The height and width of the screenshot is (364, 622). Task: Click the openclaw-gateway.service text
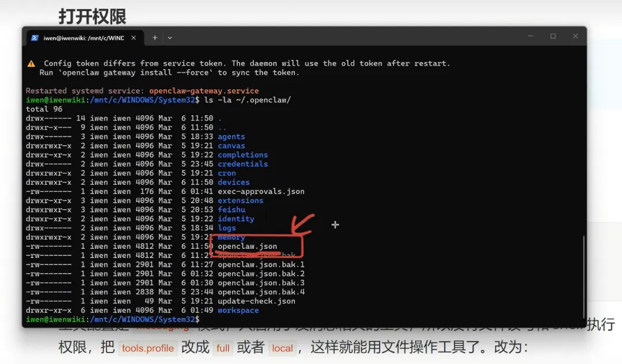(204, 91)
